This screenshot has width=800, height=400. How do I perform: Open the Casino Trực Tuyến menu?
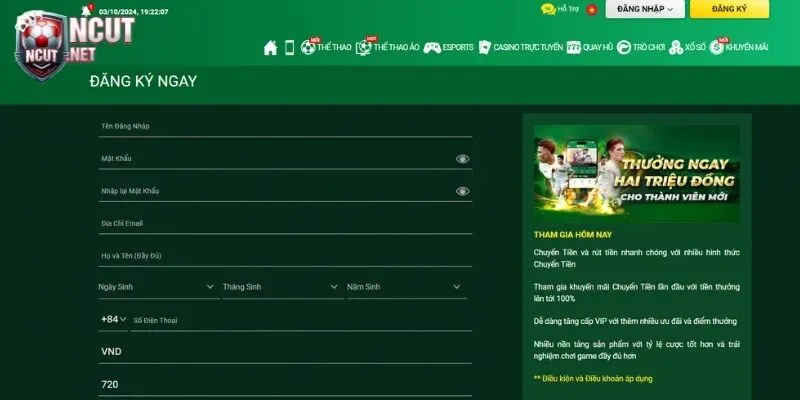tap(520, 47)
